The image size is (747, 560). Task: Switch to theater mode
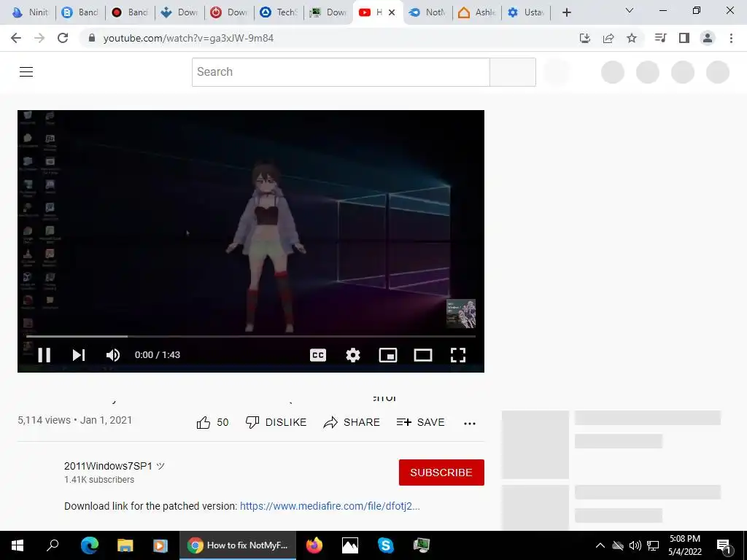(x=423, y=355)
